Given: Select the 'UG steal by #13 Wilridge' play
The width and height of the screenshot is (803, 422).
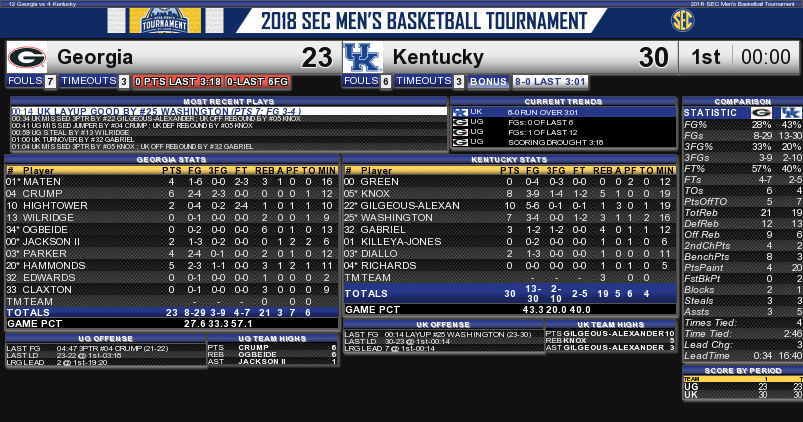Looking at the screenshot, I should 229,132.
